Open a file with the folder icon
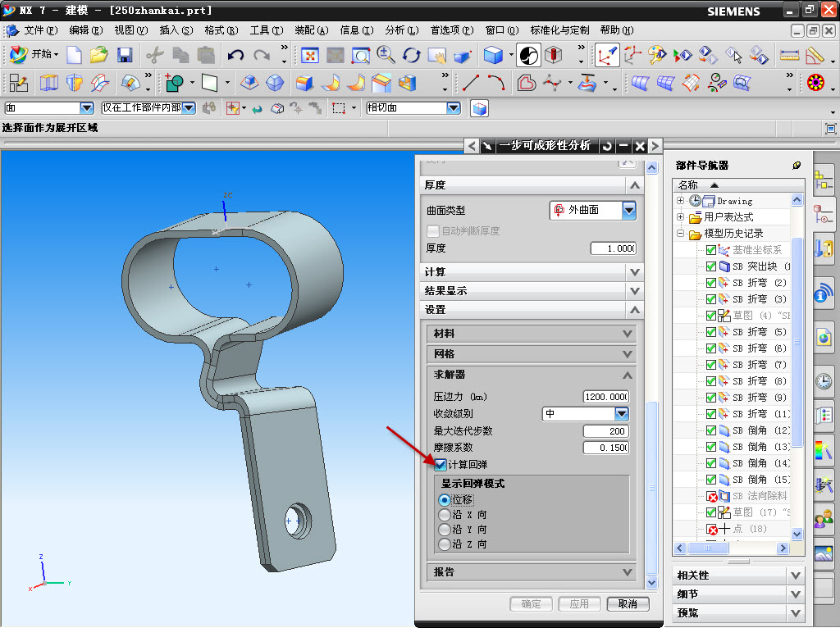 coord(99,55)
